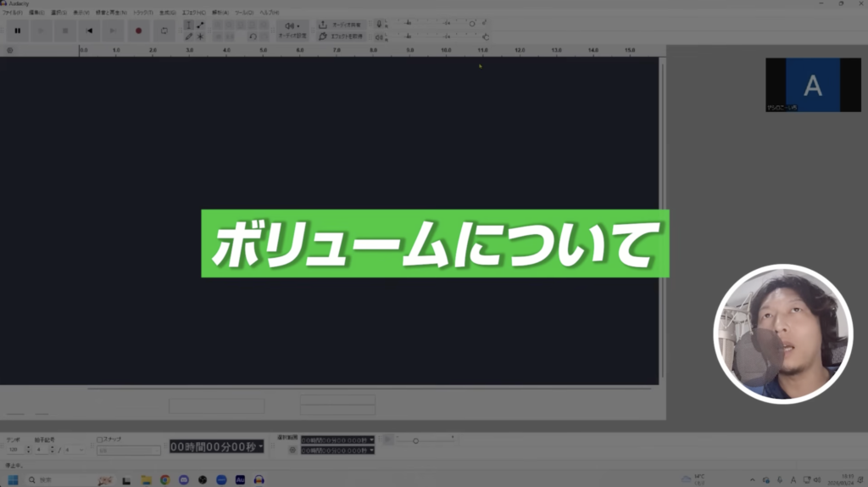Screen dimensions: 868x487
Task: Click the selection settings gear icon
Action: tap(292, 450)
